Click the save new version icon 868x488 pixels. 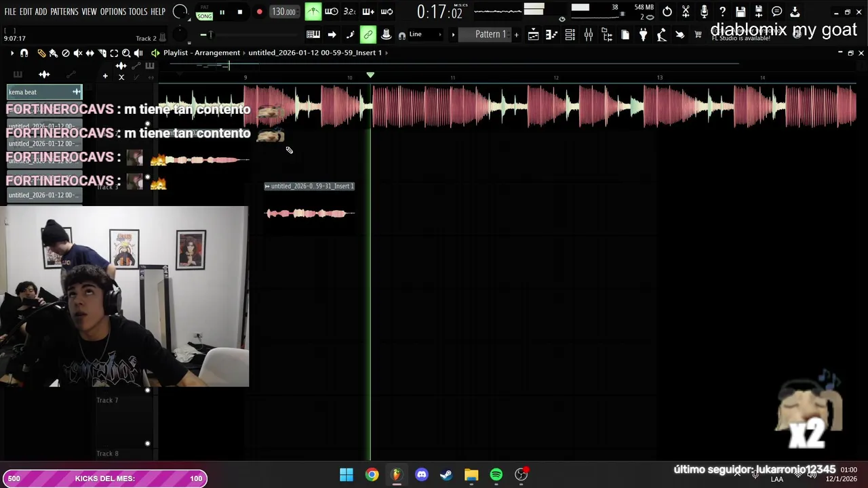click(759, 12)
